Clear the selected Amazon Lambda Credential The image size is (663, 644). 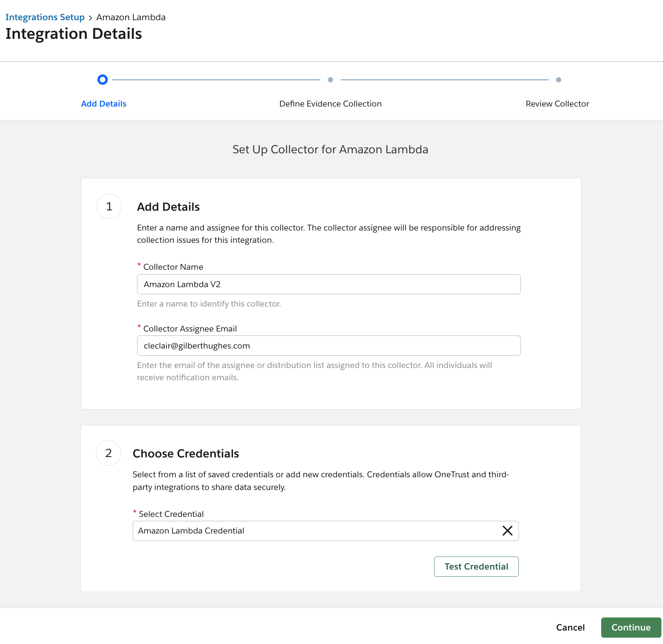(x=507, y=531)
